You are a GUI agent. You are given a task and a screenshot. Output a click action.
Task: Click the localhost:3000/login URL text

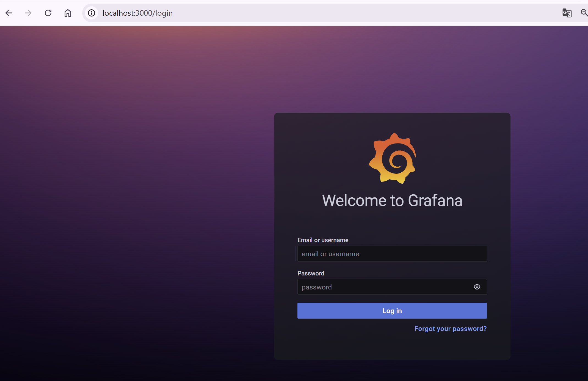(x=137, y=13)
